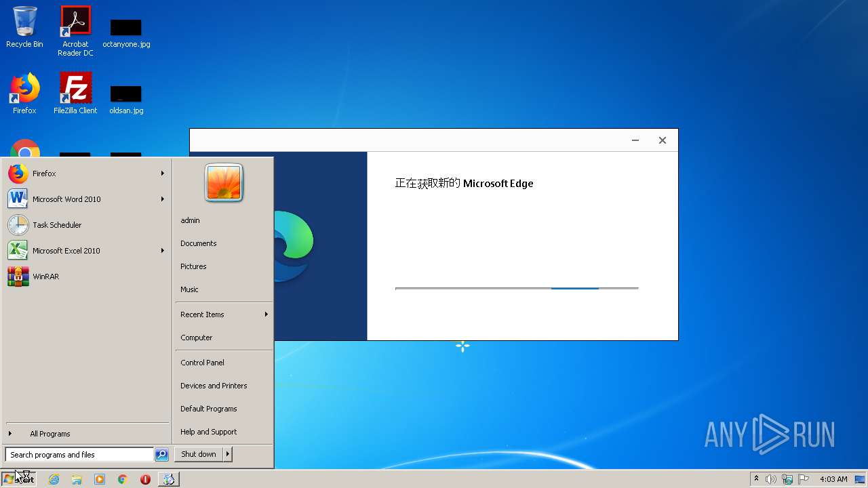This screenshot has width=868, height=488.
Task: Click the search magnifier button
Action: (161, 455)
